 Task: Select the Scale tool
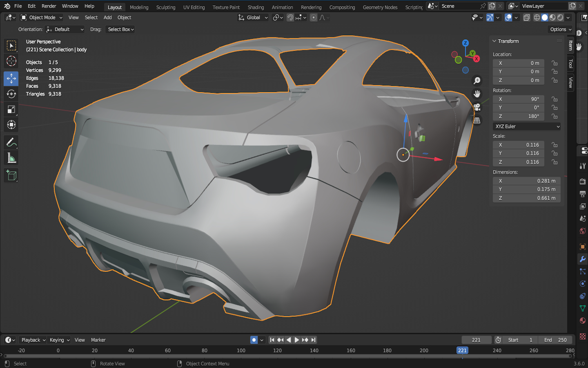pos(11,109)
